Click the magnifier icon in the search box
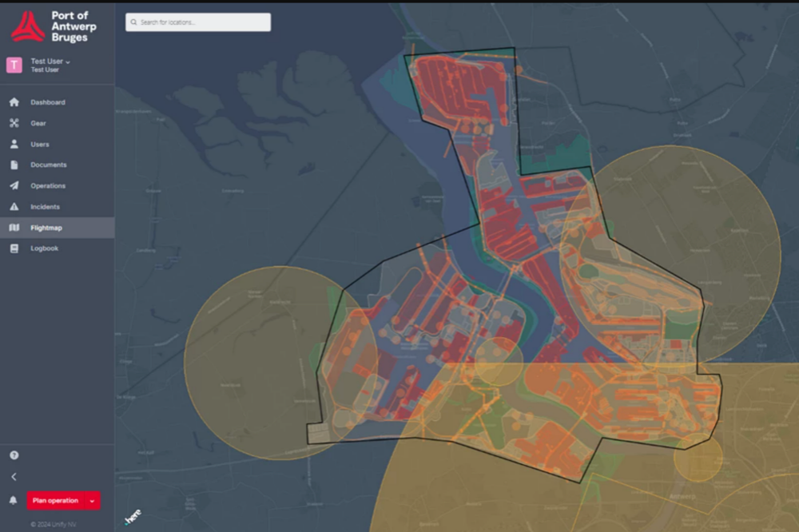 (133, 22)
